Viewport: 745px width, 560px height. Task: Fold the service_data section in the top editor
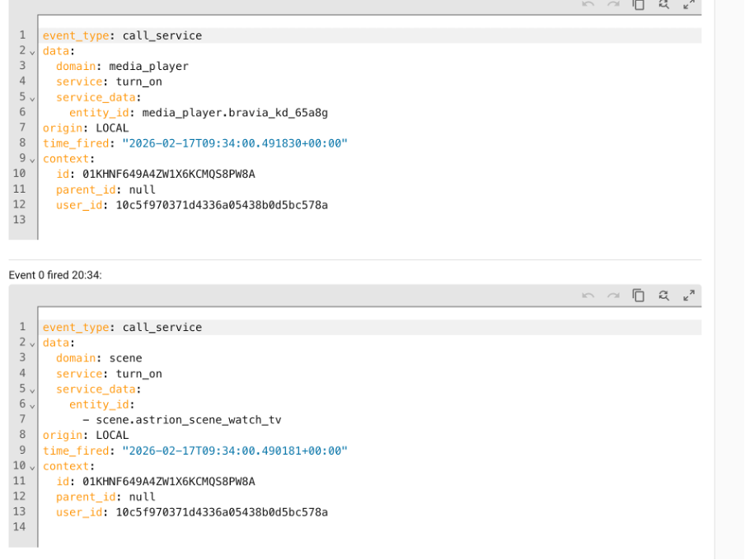(x=32, y=98)
